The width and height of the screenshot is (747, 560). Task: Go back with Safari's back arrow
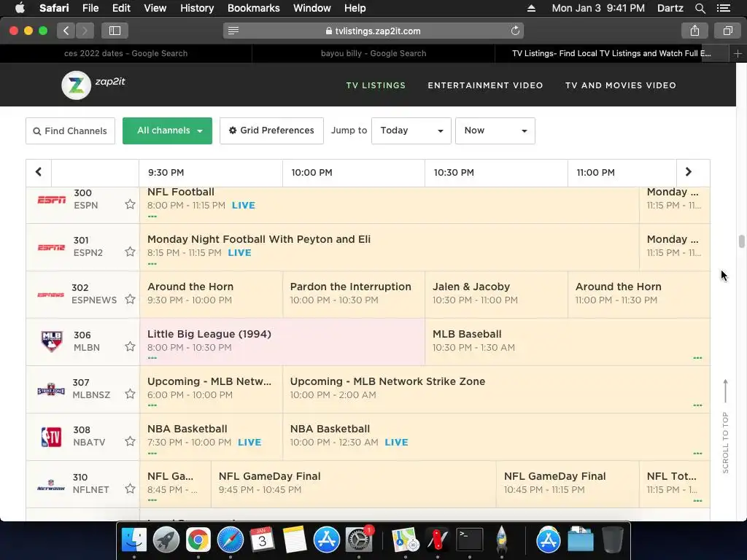point(66,31)
